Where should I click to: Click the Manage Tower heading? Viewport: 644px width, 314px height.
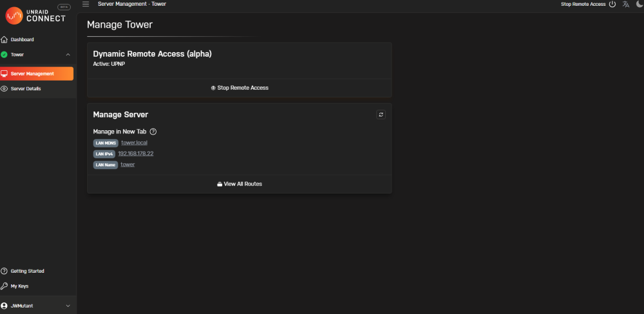pos(120,25)
